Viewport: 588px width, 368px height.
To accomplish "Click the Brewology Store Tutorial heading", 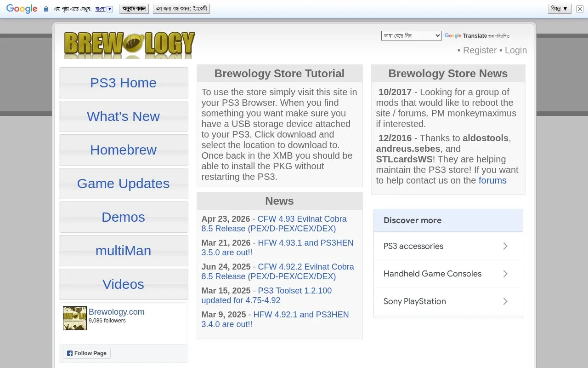I will point(279,74).
